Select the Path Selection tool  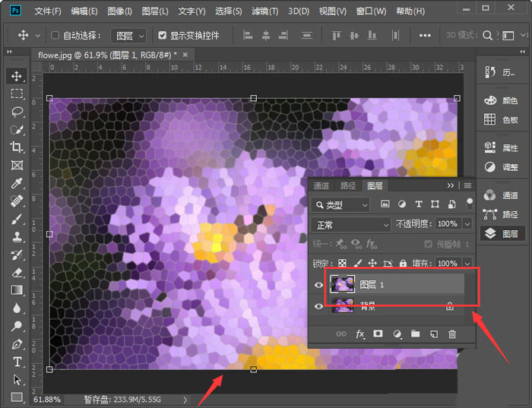click(x=16, y=380)
